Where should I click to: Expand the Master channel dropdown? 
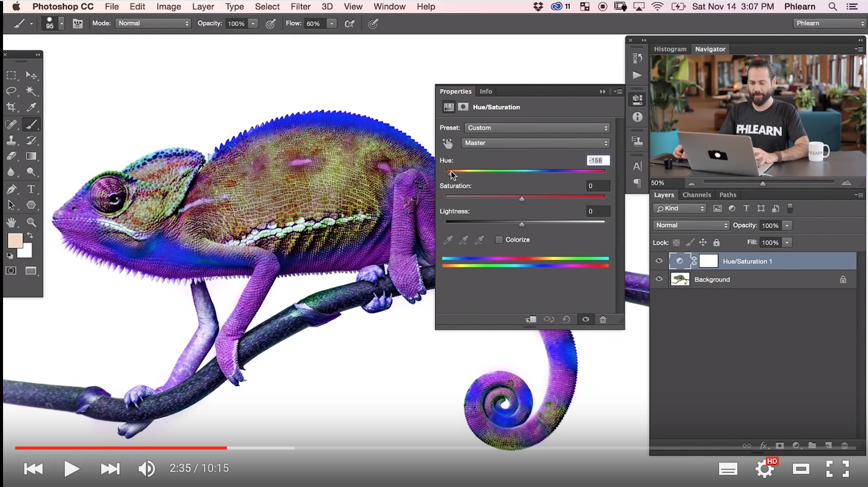(535, 143)
